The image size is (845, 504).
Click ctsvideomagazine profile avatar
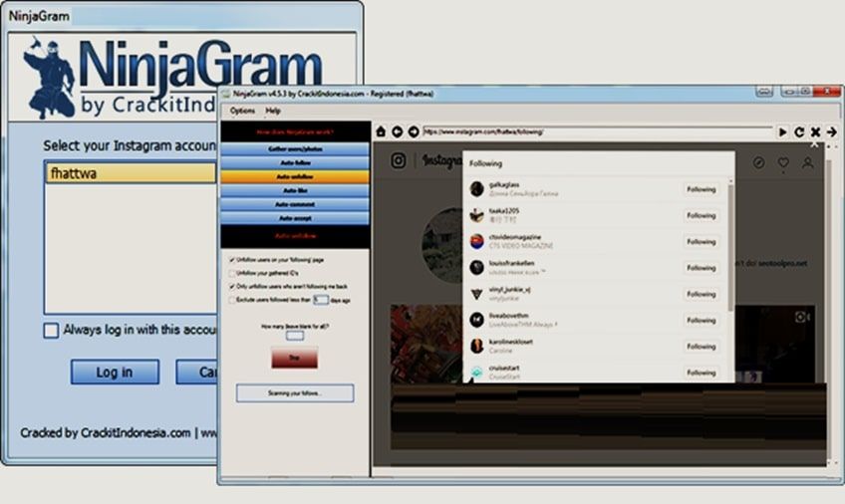click(x=477, y=241)
